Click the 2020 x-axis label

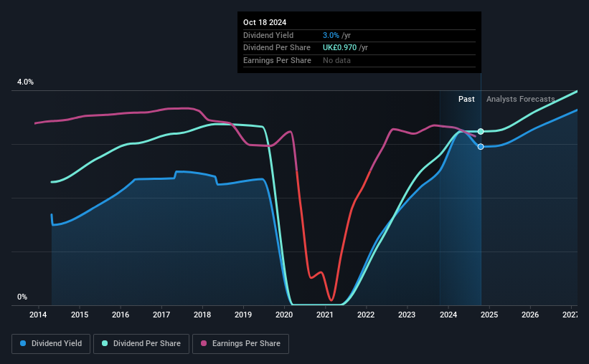(x=284, y=315)
